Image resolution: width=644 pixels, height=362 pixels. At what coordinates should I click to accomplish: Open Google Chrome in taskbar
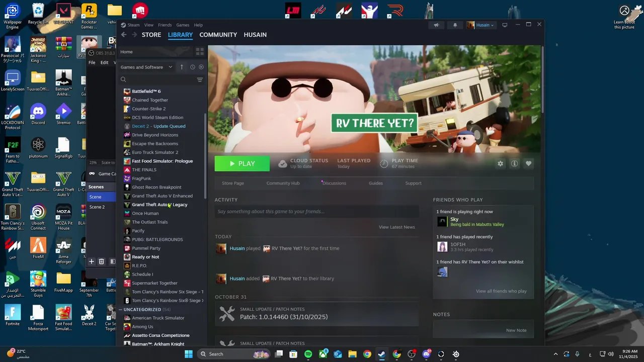tap(367, 354)
